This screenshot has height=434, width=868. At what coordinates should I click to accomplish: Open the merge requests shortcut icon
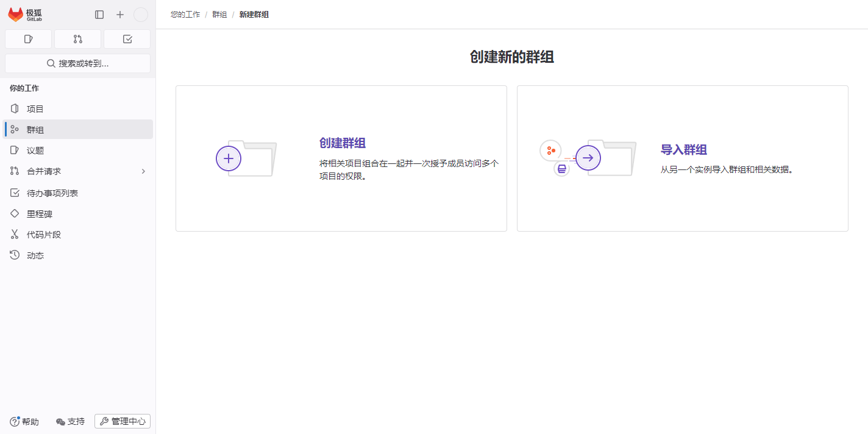[77, 38]
